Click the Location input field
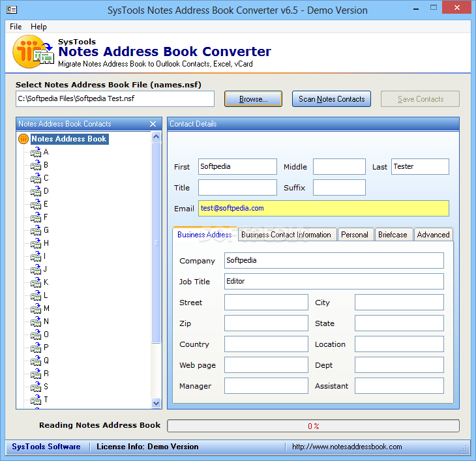The image size is (476, 461). tap(399, 344)
